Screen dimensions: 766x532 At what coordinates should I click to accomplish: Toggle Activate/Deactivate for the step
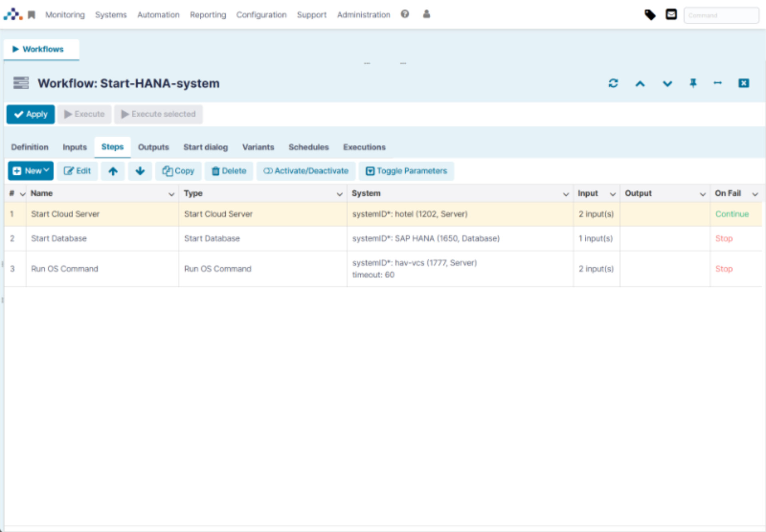[306, 171]
